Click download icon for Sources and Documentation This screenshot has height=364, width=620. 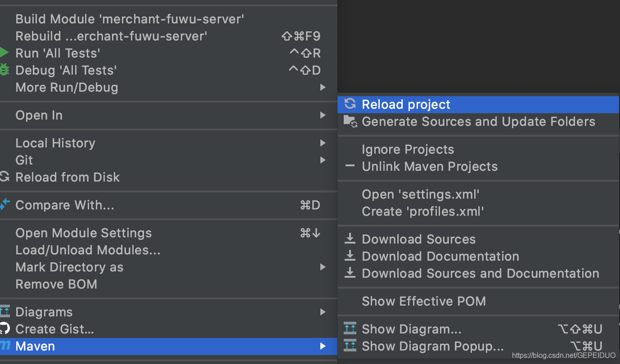pyautogui.click(x=350, y=273)
